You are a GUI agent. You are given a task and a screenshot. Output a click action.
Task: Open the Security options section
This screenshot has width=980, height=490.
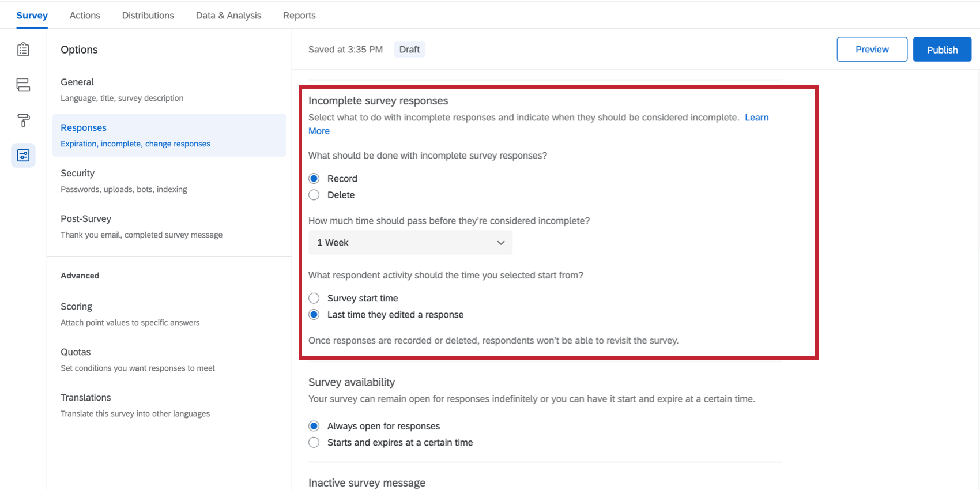(x=78, y=174)
